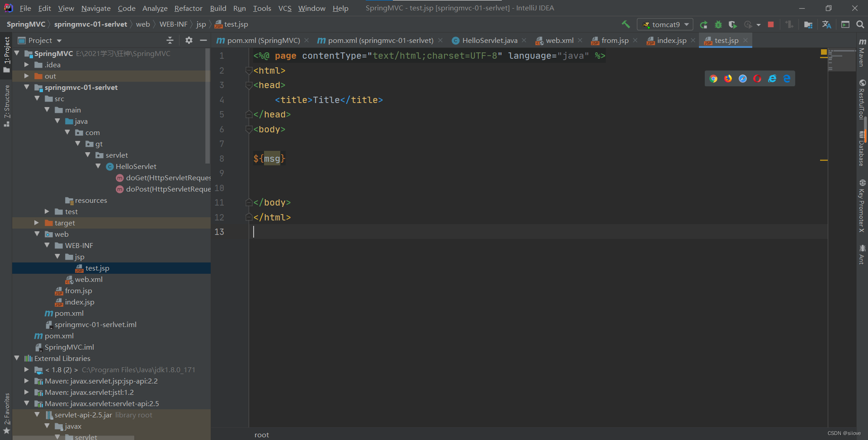The image size is (868, 440).
Task: Expand Maven jstl:1.2 library
Action: pyautogui.click(x=26, y=392)
